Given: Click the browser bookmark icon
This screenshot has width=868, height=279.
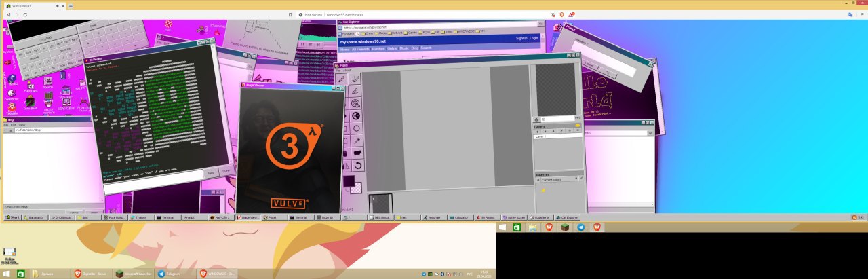Looking at the screenshot, I should tap(290, 14).
